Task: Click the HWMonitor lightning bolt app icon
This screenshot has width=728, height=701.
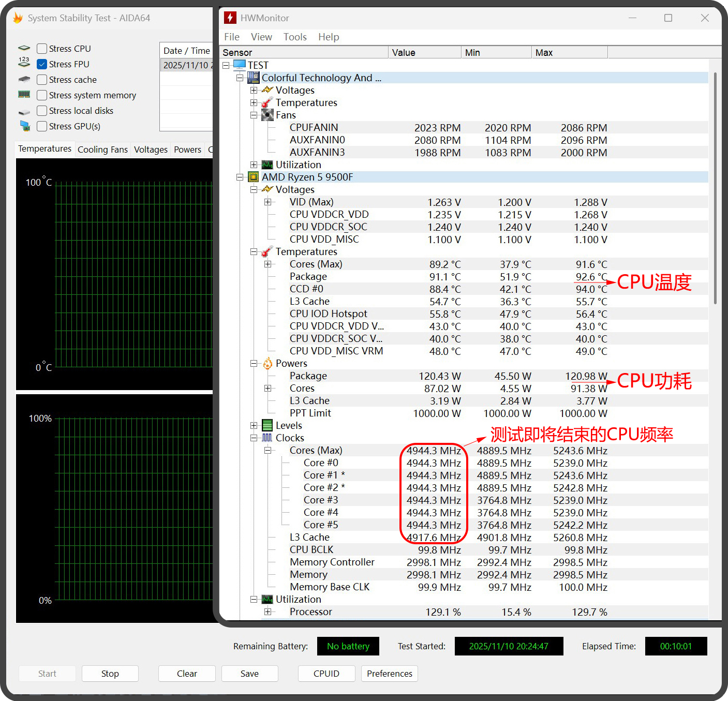Action: 230,18
